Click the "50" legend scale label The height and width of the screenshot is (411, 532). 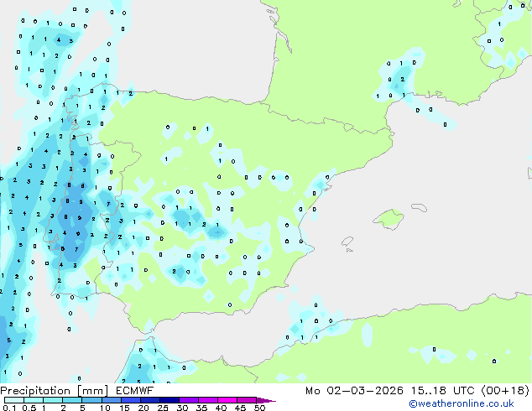click(x=260, y=408)
